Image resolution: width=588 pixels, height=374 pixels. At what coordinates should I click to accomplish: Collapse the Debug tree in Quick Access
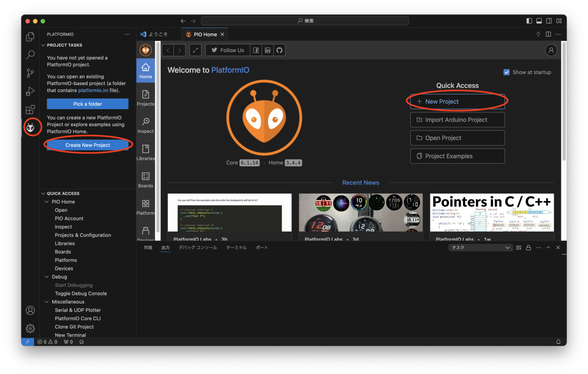click(46, 276)
